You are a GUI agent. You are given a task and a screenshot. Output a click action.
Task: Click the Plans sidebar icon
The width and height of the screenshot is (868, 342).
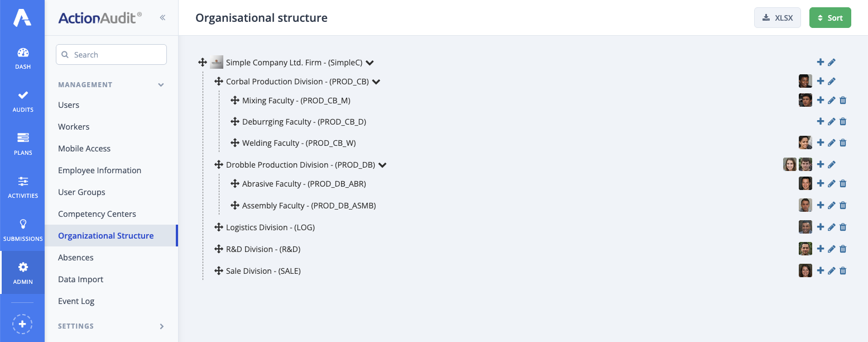pos(22,142)
